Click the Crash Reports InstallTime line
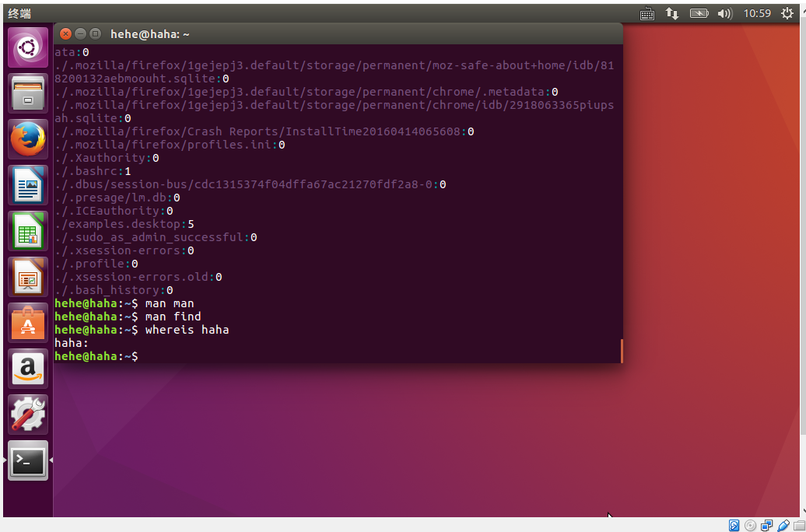The width and height of the screenshot is (806, 532). 265,131
